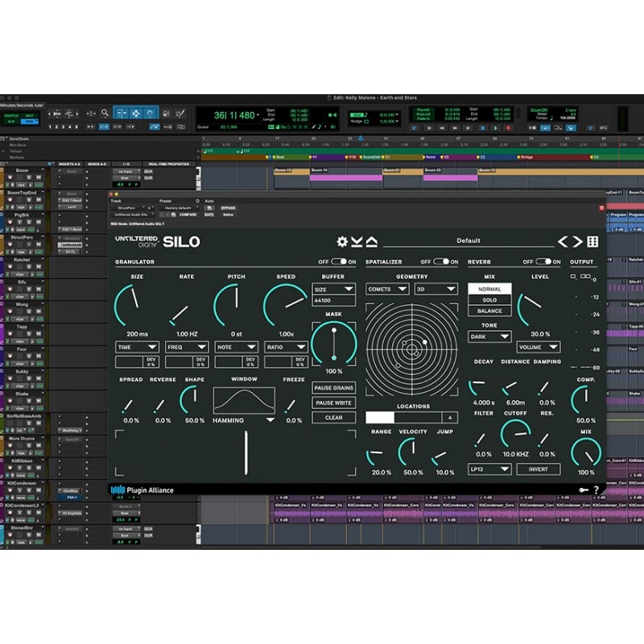The height and width of the screenshot is (644, 644).
Task: Enable Shuffle edit mode
Action: [x=11, y=116]
